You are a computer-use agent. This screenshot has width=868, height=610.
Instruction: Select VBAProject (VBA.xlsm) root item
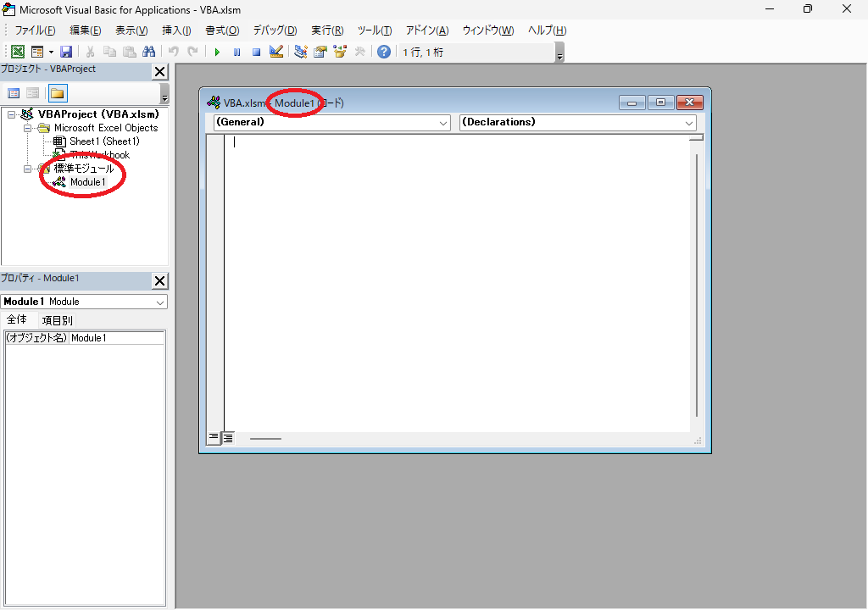98,114
